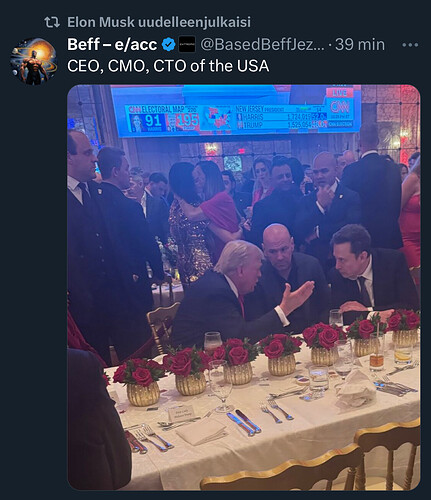Open the three-dot more options menu
Image resolution: width=431 pixels, height=500 pixels.
pos(410,45)
